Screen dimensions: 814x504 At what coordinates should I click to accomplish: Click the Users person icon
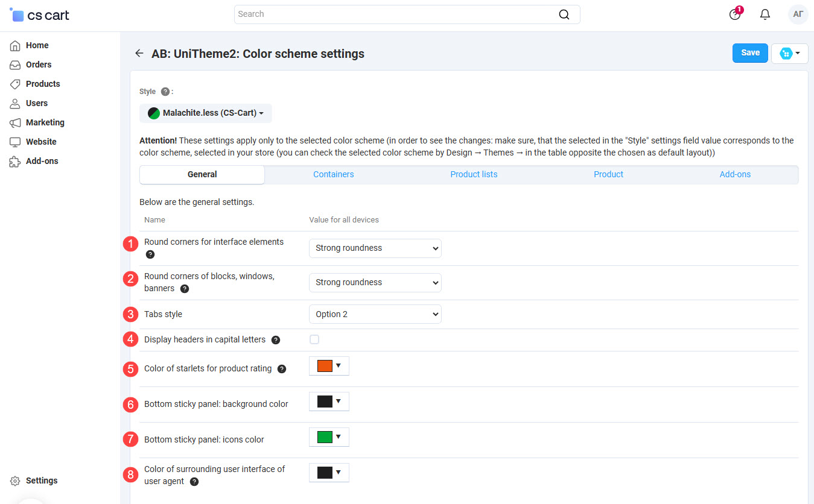pos(15,103)
